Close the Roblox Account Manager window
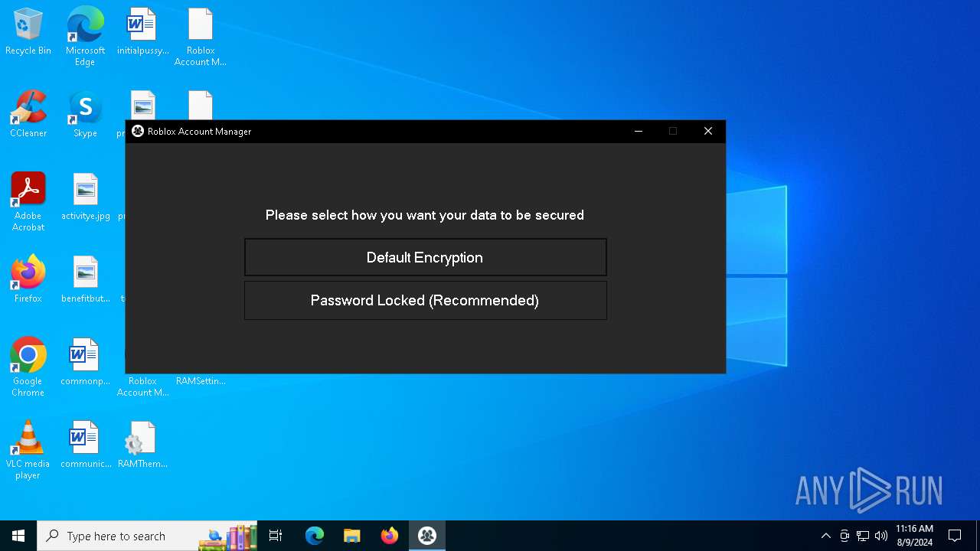980x551 pixels. [708, 131]
